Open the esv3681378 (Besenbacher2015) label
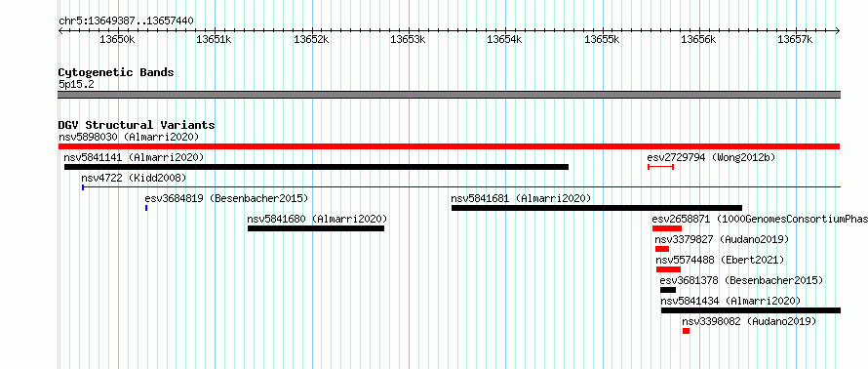This screenshot has height=369, width=868. 742,280
